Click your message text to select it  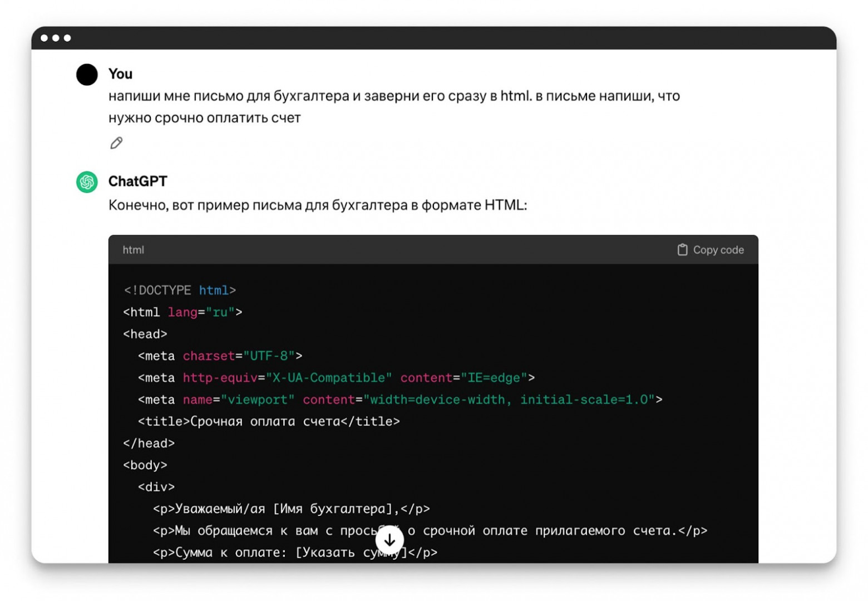[x=389, y=106]
